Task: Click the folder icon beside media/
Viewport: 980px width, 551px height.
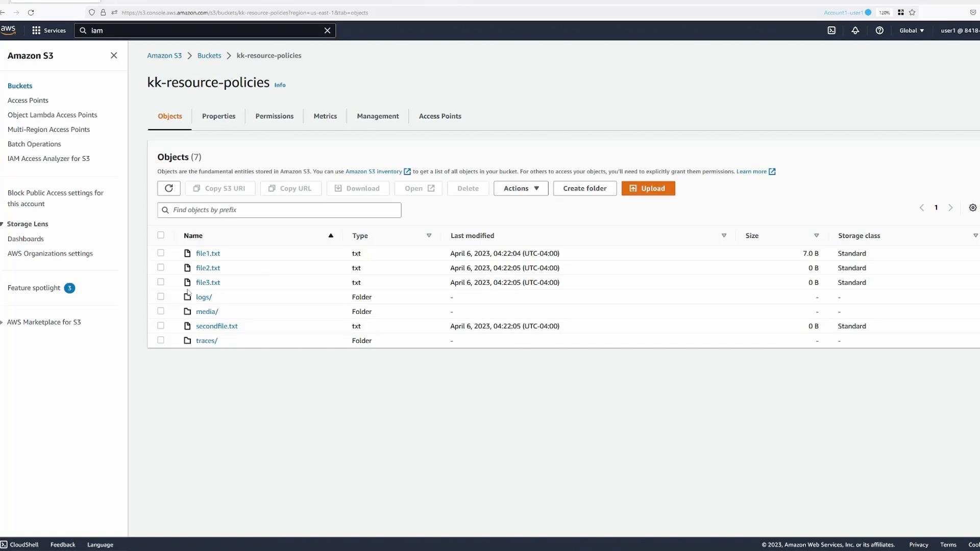Action: (187, 312)
